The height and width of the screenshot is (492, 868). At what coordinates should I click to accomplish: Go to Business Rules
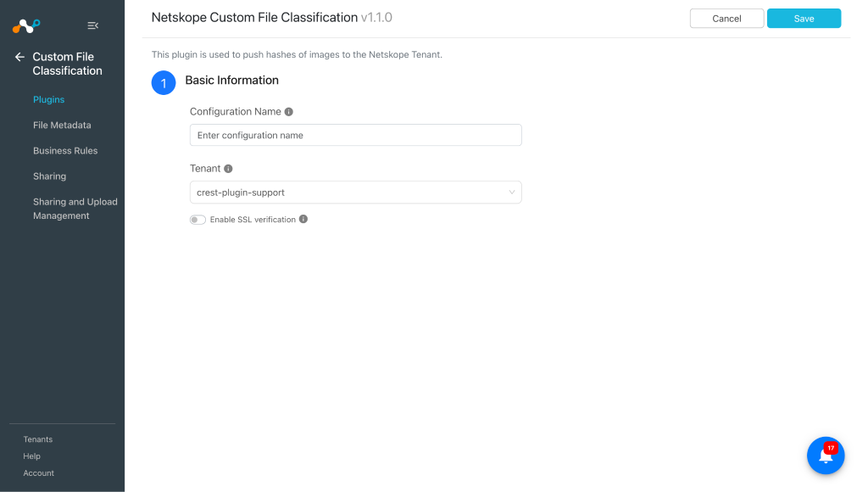[x=65, y=151]
